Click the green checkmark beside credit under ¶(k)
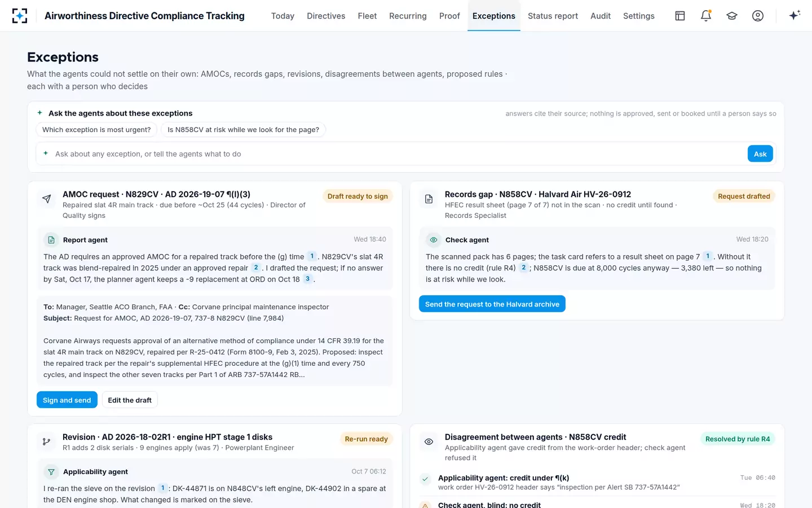The height and width of the screenshot is (508, 812). (x=425, y=479)
